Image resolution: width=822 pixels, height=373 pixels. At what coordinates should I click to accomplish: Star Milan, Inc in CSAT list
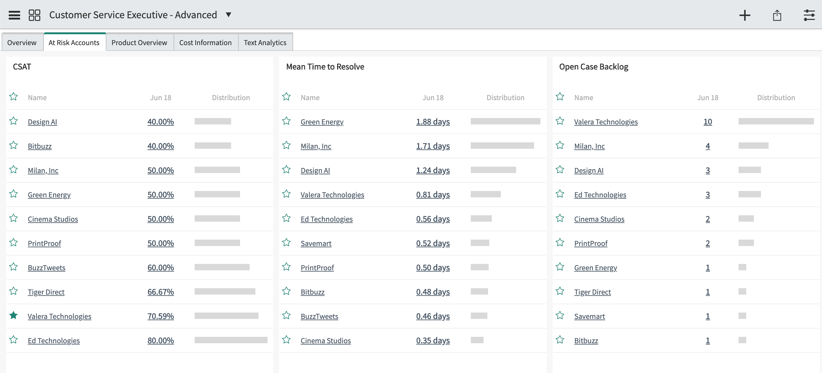coord(14,170)
